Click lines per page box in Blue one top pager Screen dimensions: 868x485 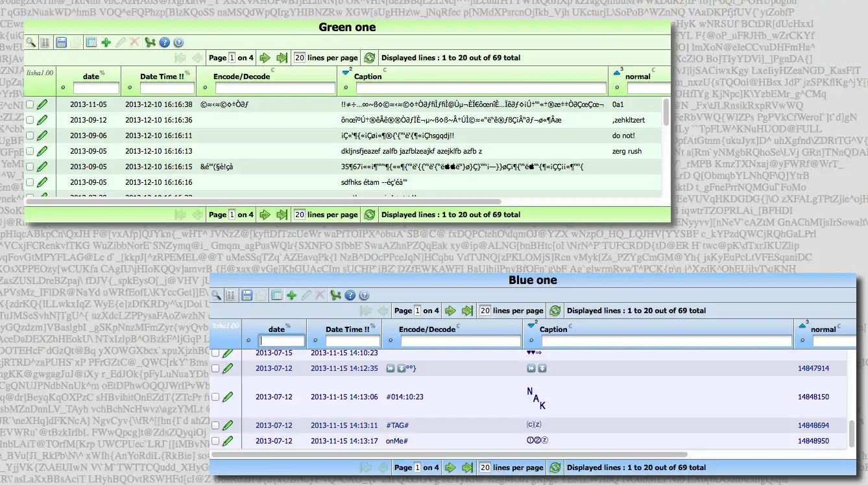(x=485, y=311)
